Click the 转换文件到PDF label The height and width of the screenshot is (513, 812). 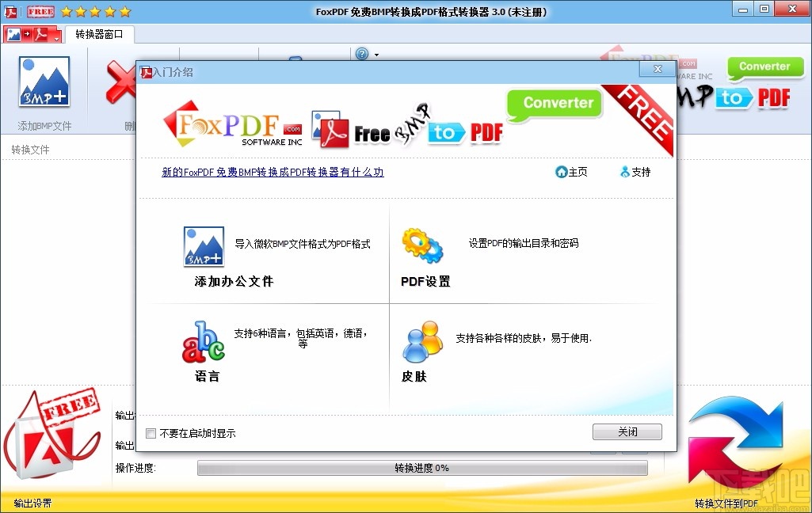click(726, 503)
